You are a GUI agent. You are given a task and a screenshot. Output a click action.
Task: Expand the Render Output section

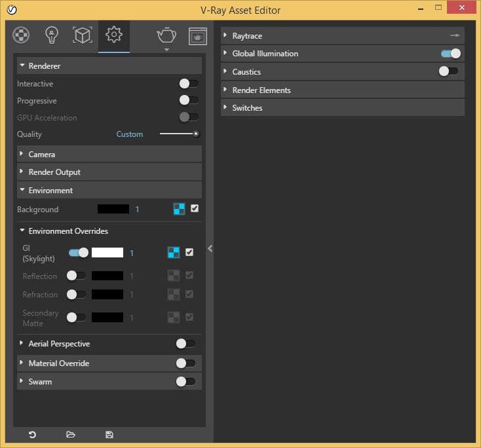point(109,172)
